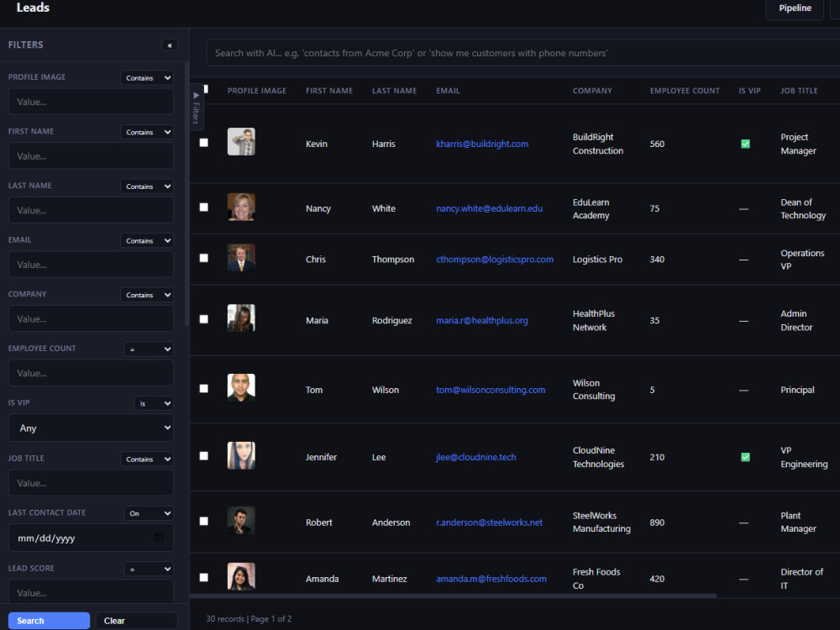Viewport: 840px width, 630px height.
Task: Select the Robert Anderson row checkbox
Action: tap(203, 522)
